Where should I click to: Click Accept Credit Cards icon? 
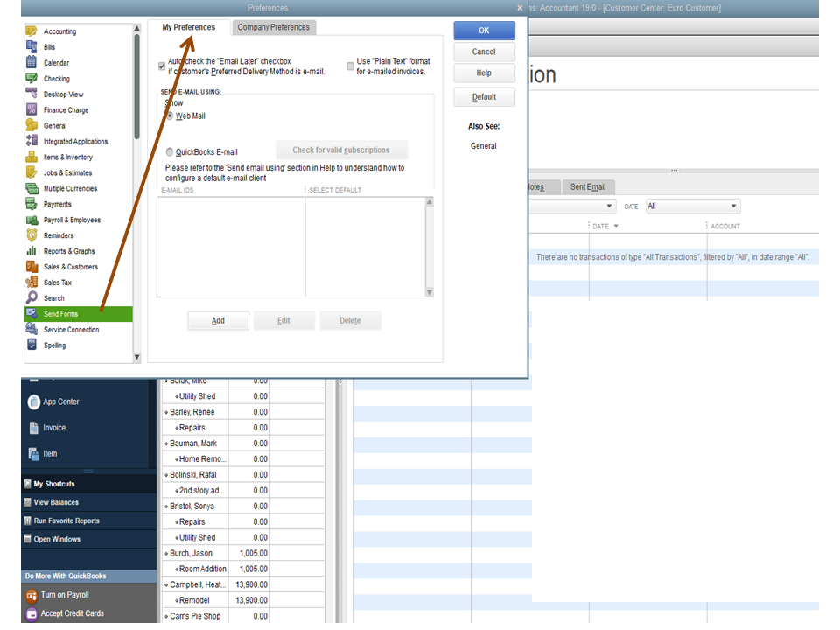point(31,614)
